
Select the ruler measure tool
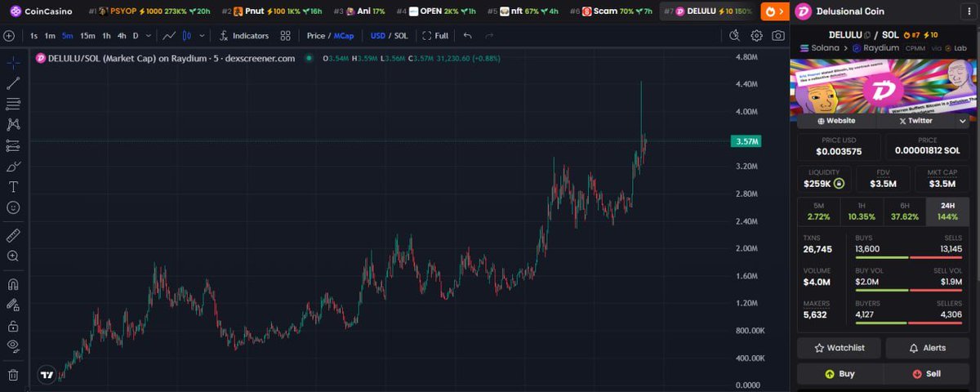[13, 235]
